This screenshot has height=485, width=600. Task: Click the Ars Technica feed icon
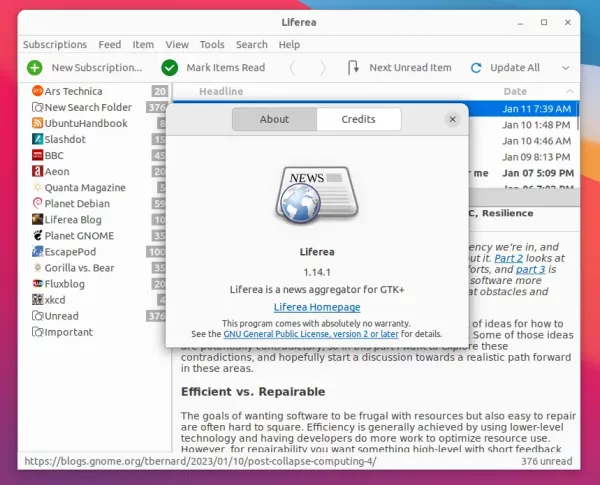(x=37, y=91)
